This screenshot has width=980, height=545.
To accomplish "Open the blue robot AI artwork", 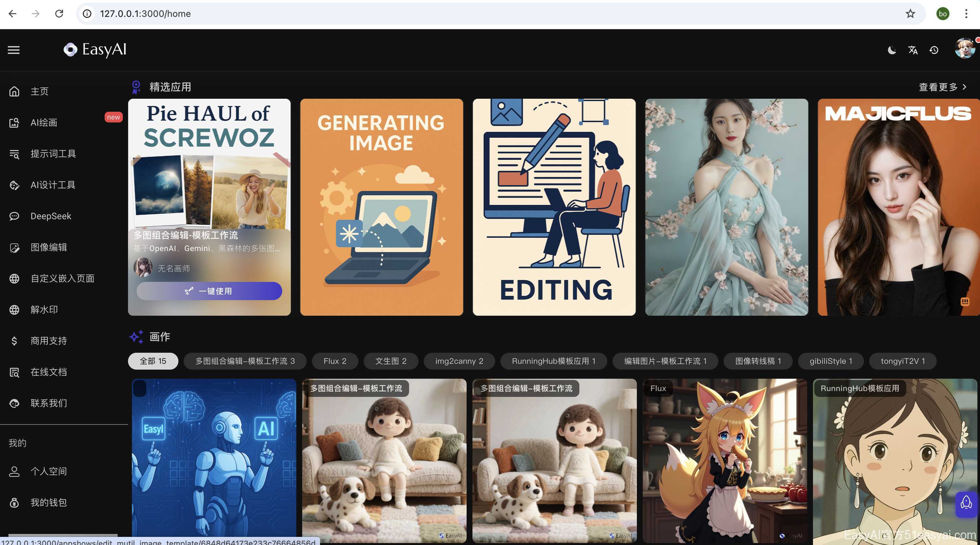I will [x=214, y=460].
